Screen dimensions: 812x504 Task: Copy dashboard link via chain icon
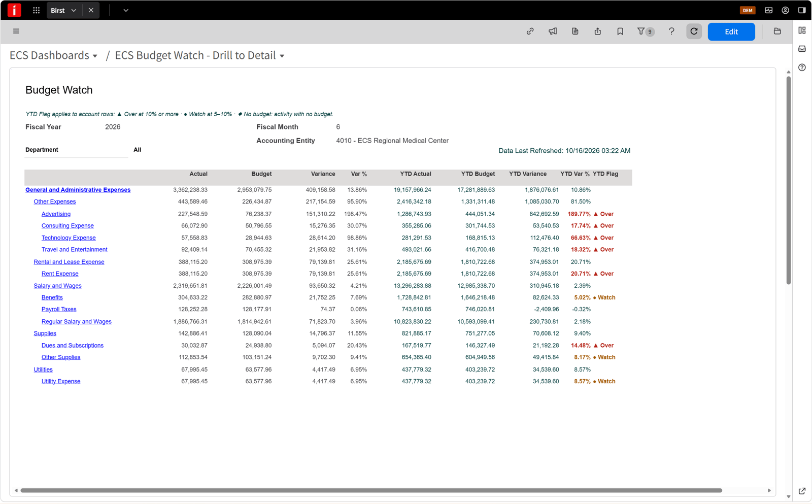tap(530, 31)
